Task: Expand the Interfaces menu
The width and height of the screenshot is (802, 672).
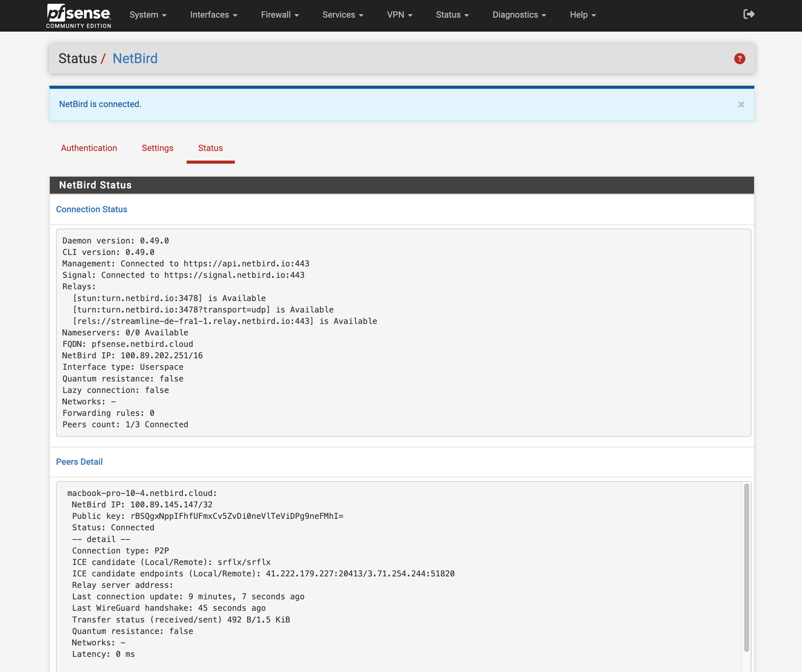Action: coord(213,15)
